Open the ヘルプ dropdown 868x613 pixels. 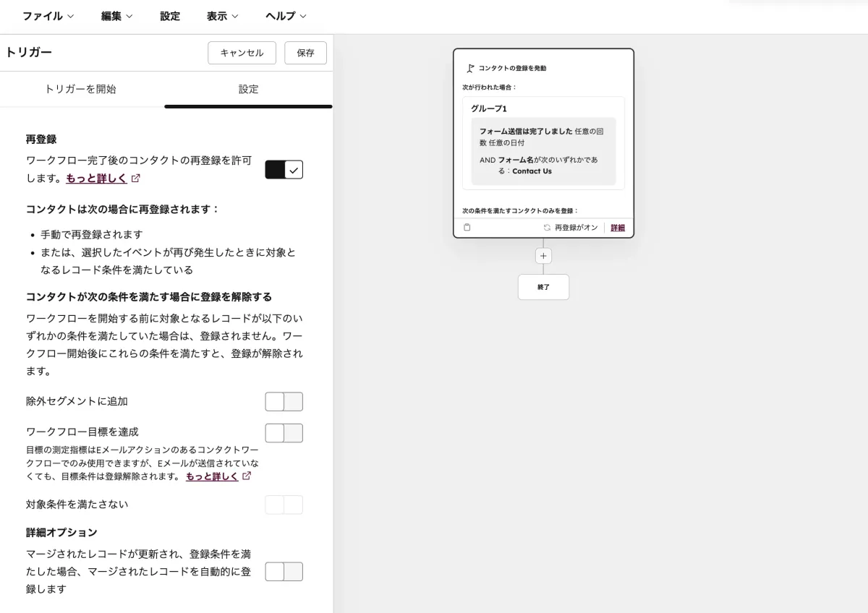(284, 16)
